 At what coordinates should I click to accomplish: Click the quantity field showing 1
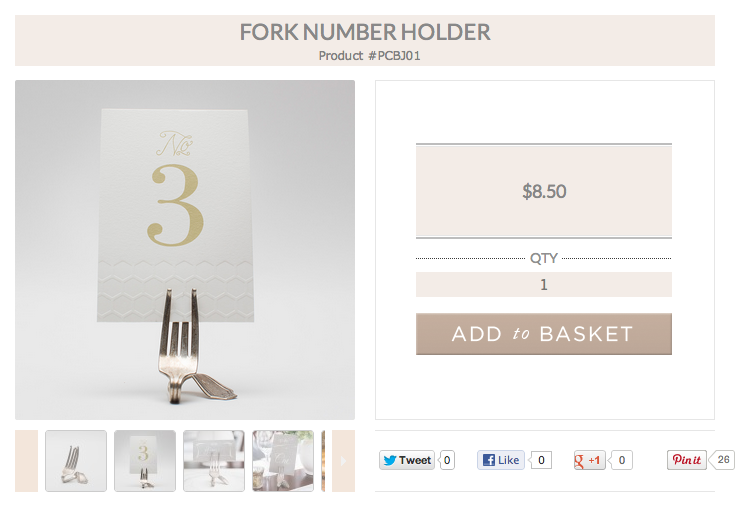[x=544, y=285]
